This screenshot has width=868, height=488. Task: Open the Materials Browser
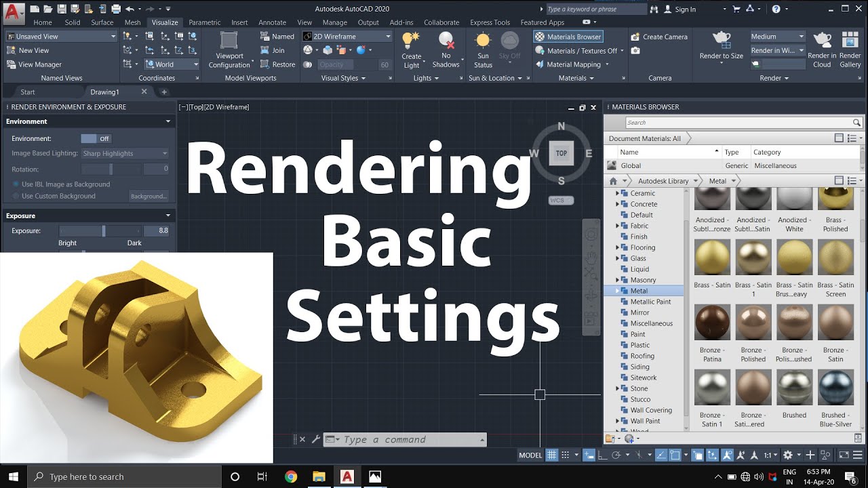pyautogui.click(x=568, y=37)
